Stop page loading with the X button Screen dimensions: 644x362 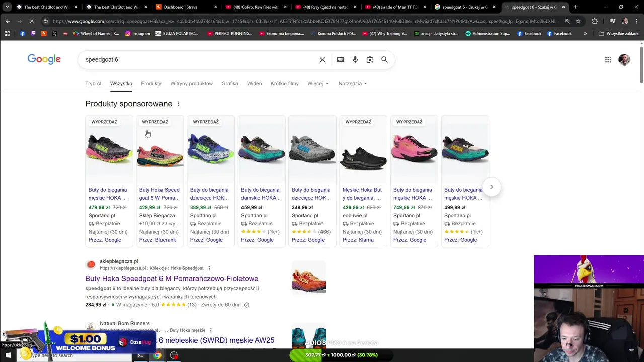31,21
